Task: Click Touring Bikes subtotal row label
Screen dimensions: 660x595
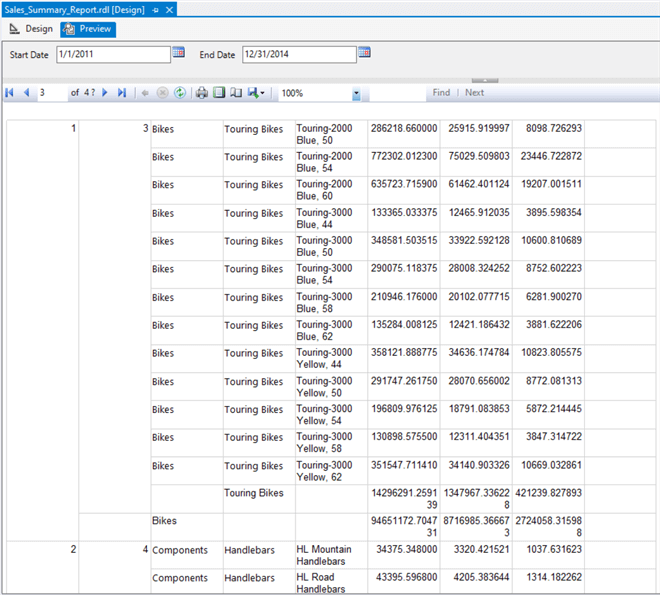Action: (254, 493)
